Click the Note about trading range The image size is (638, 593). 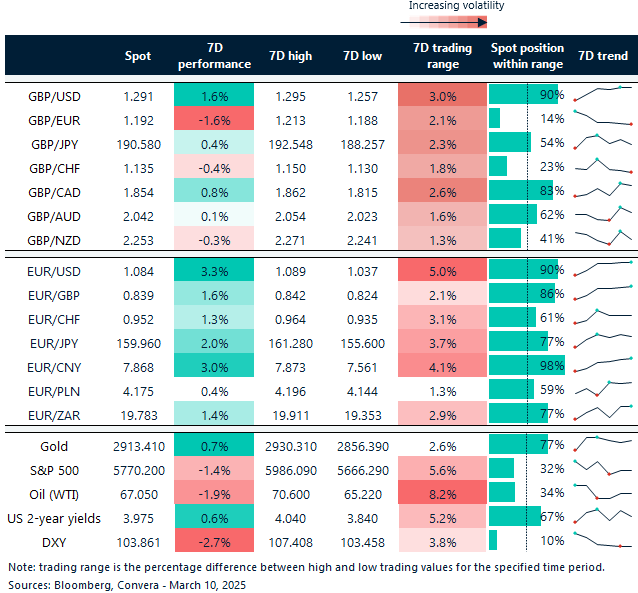tap(306, 567)
